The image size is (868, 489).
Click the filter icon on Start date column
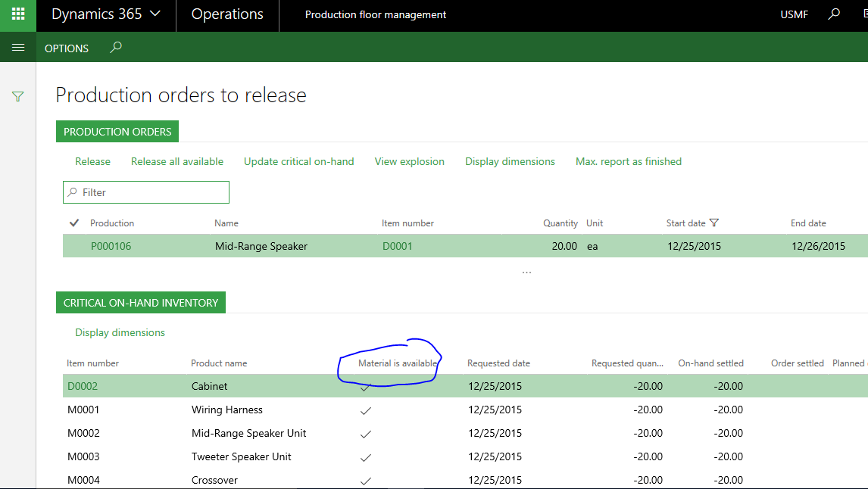click(x=713, y=223)
